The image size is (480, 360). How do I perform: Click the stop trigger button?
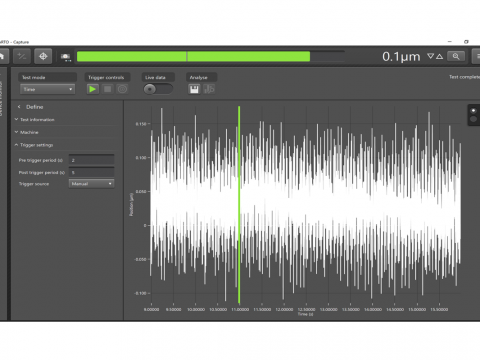click(107, 89)
